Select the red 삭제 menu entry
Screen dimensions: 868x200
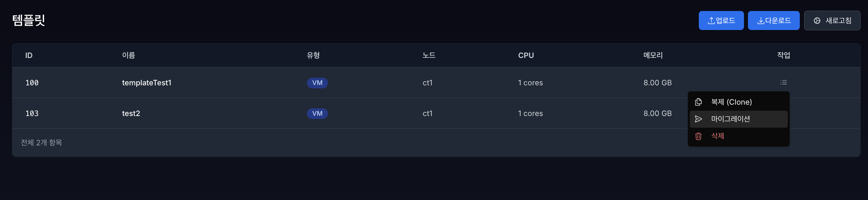pyautogui.click(x=718, y=136)
